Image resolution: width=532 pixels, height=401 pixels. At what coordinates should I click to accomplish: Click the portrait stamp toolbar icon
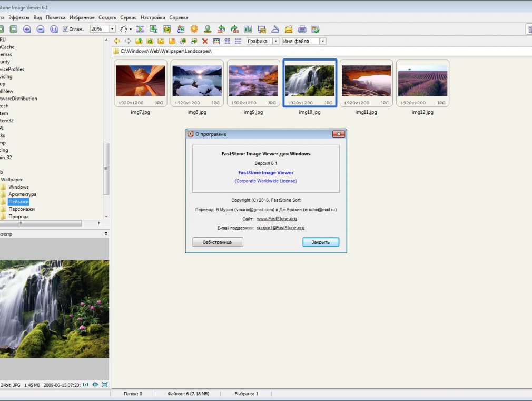208,29
